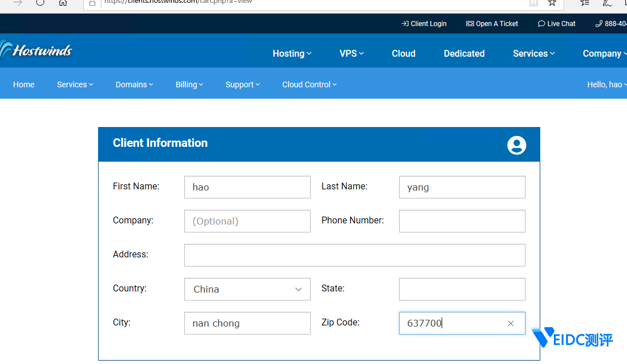Focus the Company optional text field

[247, 221]
